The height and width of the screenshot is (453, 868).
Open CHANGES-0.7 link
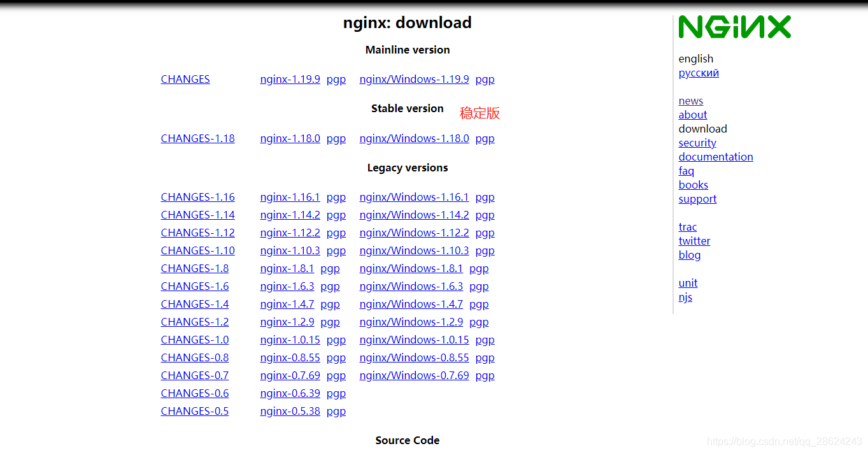pyautogui.click(x=195, y=375)
